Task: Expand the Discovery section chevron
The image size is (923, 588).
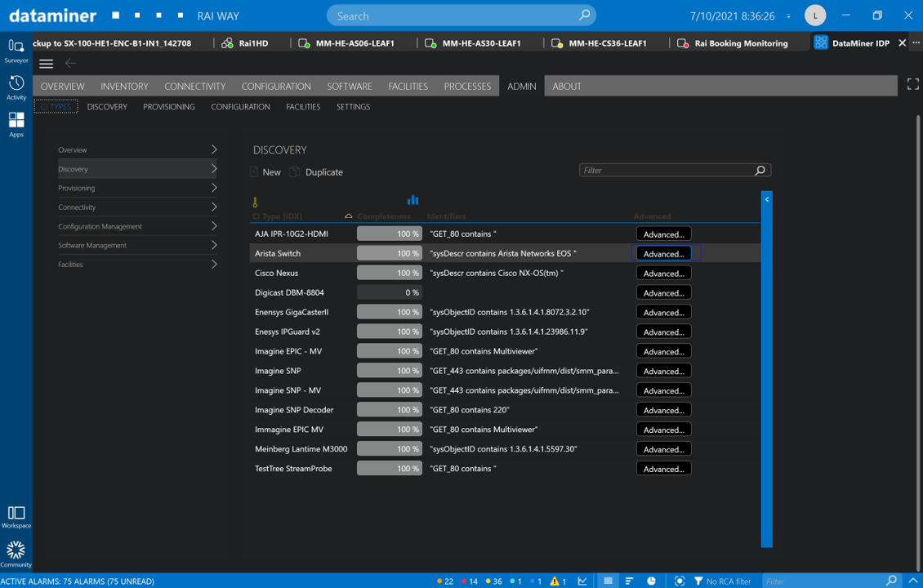Action: [x=214, y=169]
